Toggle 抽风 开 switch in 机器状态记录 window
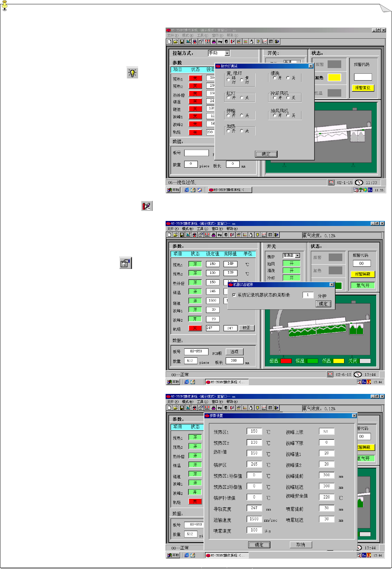 291,263
